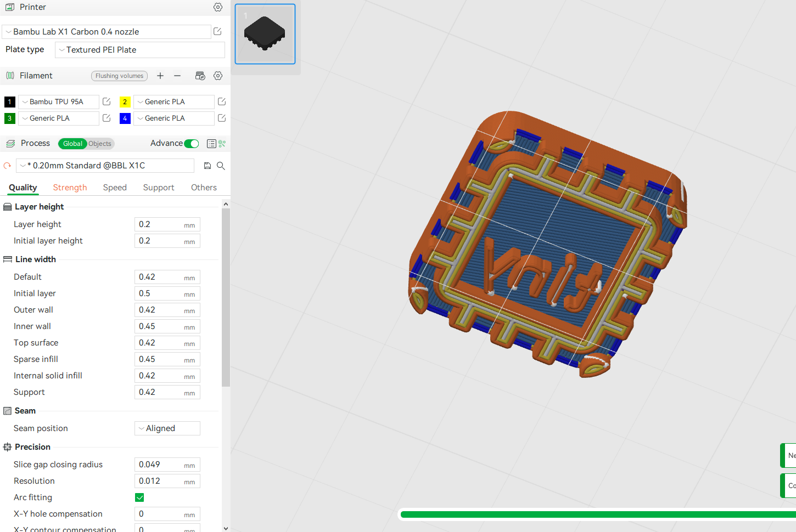Open filament 2 Generic PLA dropdown
This screenshot has width=796, height=532.
tap(174, 102)
